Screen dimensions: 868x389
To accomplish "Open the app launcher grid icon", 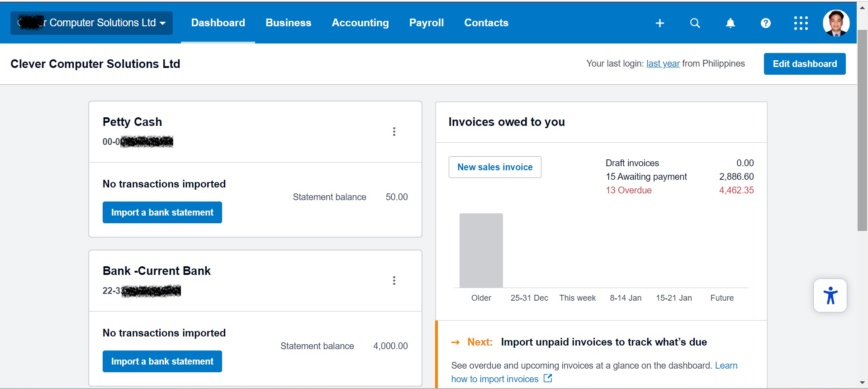I will pos(801,23).
